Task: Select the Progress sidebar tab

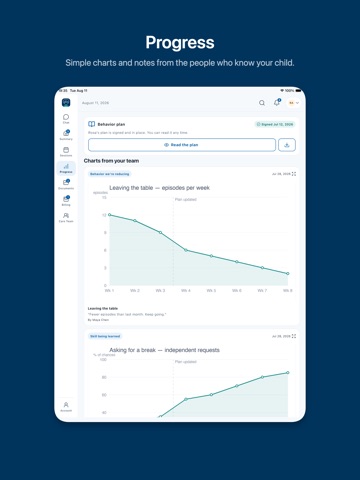Action: 66,168
